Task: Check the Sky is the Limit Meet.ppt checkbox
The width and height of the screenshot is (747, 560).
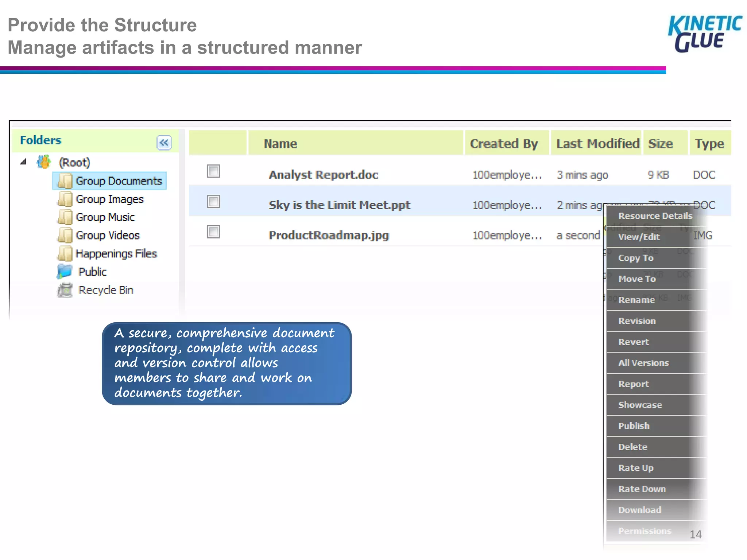Action: click(x=213, y=201)
